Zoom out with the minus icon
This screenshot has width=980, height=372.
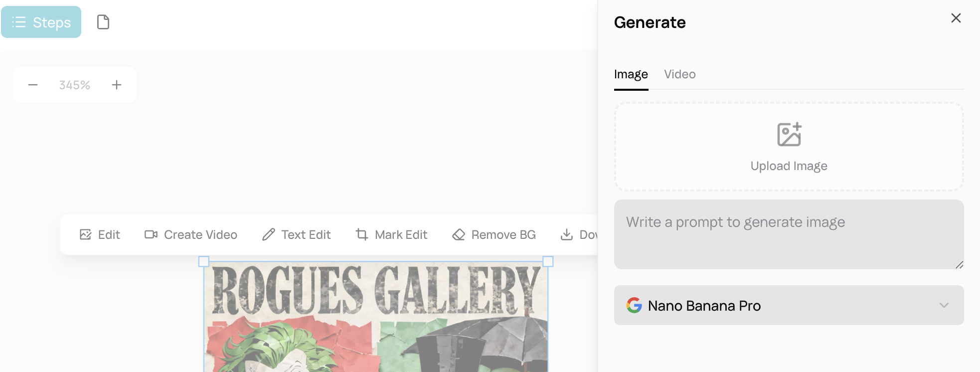[33, 85]
